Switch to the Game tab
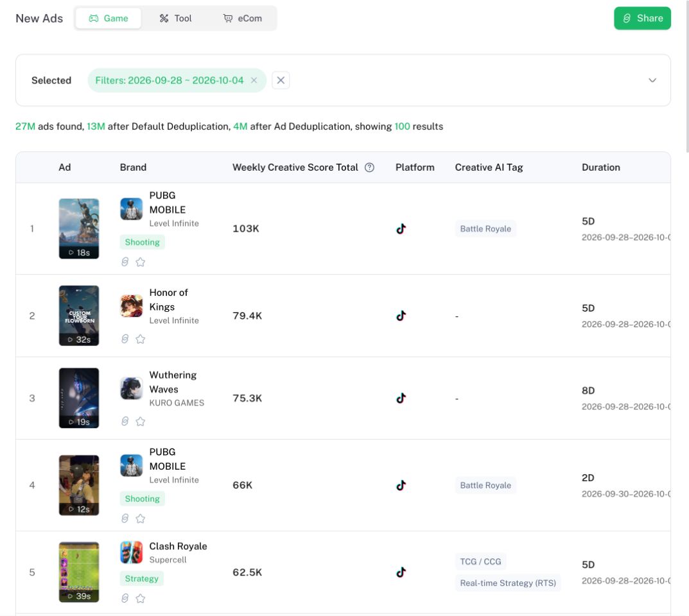This screenshot has height=616, width=689. (x=108, y=19)
